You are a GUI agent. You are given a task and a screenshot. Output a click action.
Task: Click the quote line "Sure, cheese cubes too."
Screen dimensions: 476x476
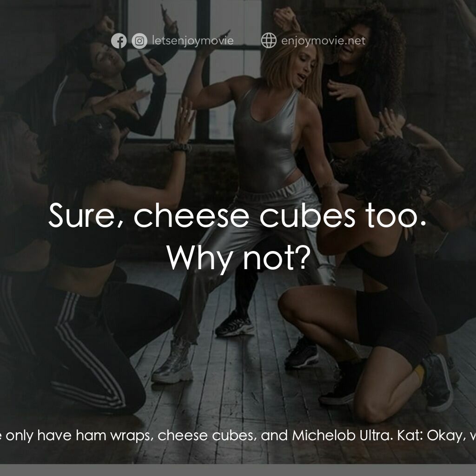point(238,215)
